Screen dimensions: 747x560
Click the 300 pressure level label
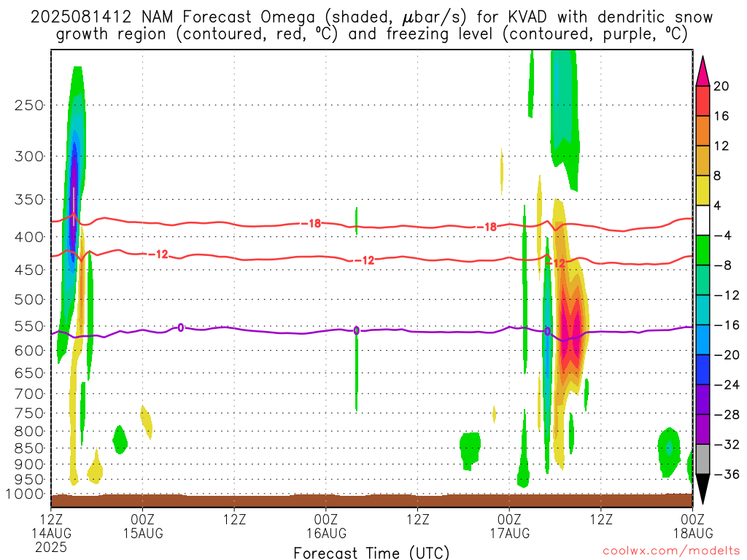coord(29,156)
